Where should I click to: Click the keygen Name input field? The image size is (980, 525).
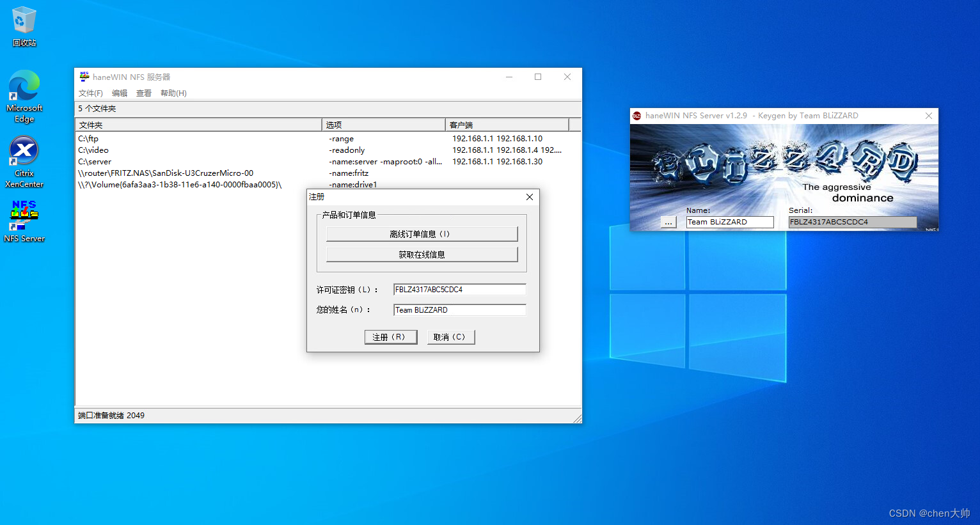730,223
